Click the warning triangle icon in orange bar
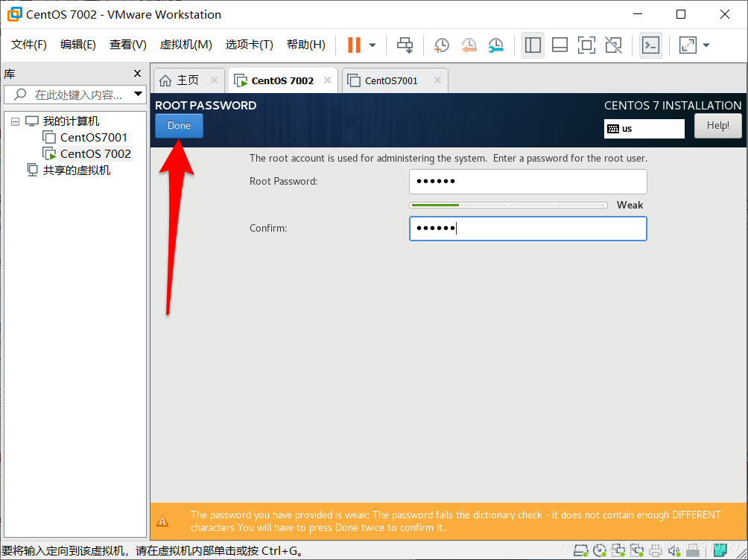748x560 pixels. coord(162,521)
